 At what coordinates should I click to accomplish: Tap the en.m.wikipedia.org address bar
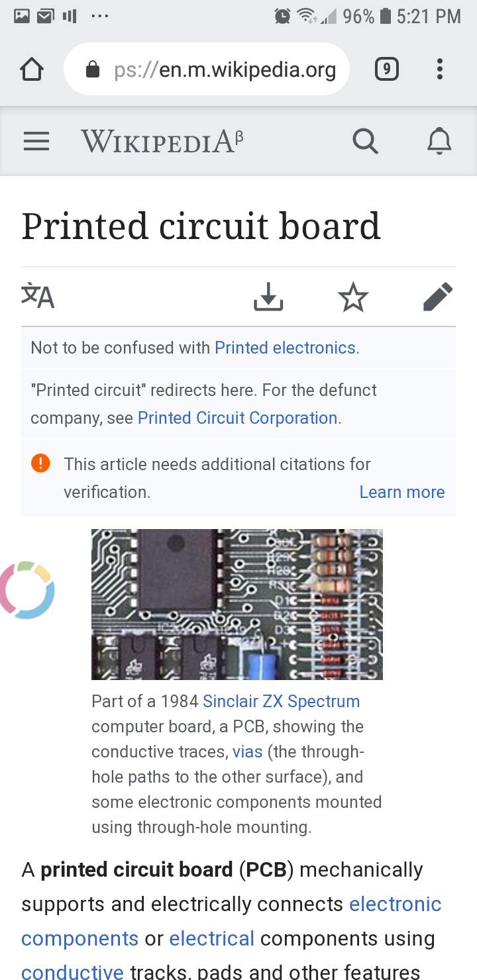224,70
